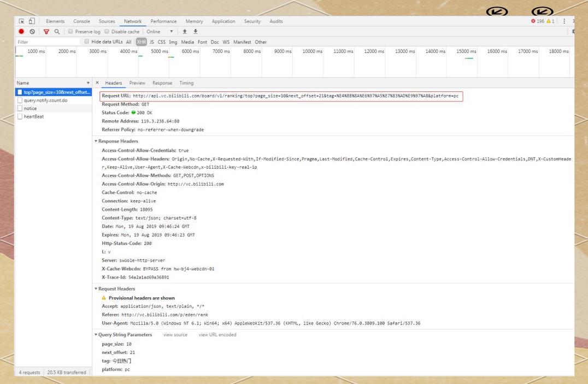Enable the Preserve log checkbox
588x384 pixels.
(x=71, y=32)
